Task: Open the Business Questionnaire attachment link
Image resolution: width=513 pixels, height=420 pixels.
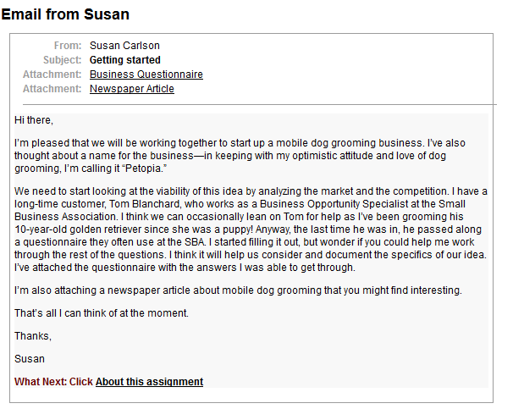Action: [x=146, y=75]
